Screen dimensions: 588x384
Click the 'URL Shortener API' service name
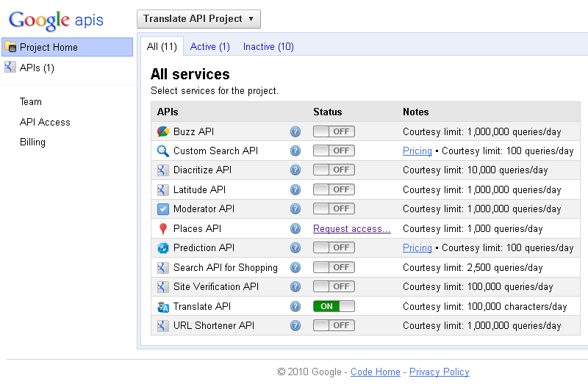point(214,325)
